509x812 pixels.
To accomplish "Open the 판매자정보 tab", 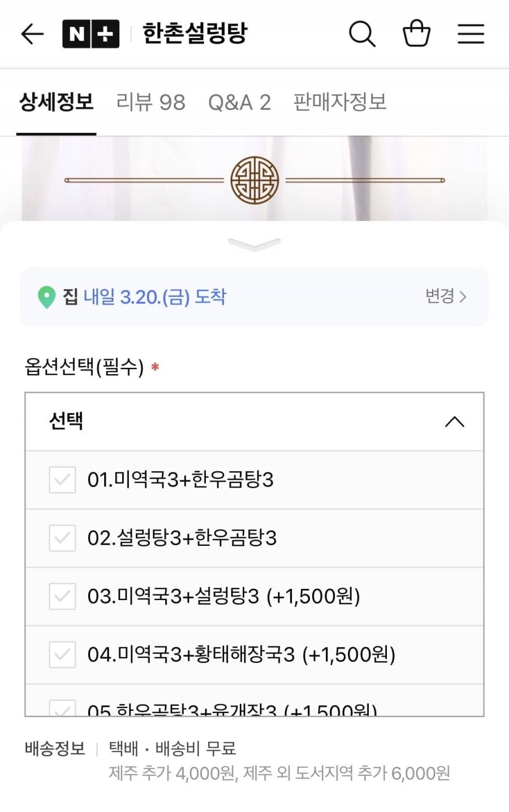I will (339, 102).
